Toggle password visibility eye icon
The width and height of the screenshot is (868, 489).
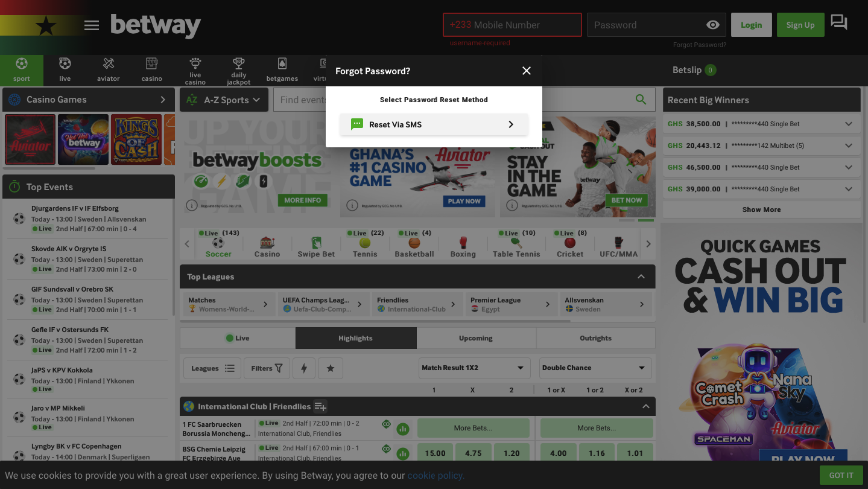coord(712,25)
